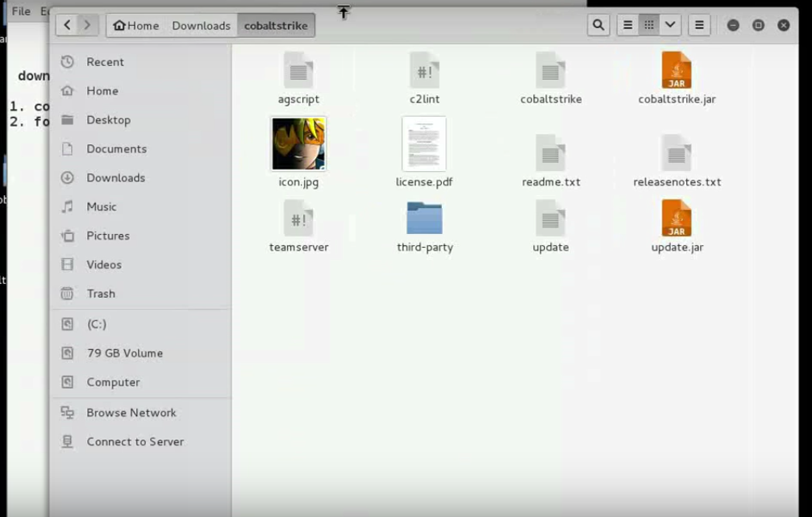Close the file manager window
The width and height of the screenshot is (812, 517).
[784, 25]
